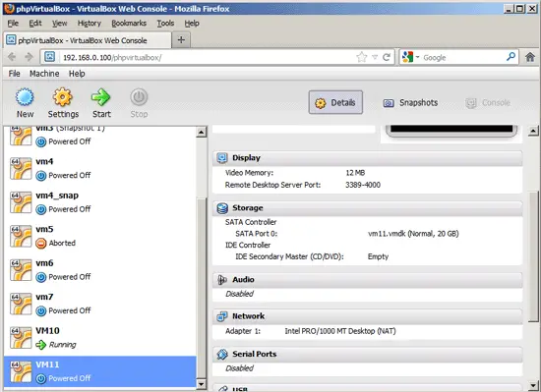
Task: Go to Firefox home page icon
Action: (530, 57)
